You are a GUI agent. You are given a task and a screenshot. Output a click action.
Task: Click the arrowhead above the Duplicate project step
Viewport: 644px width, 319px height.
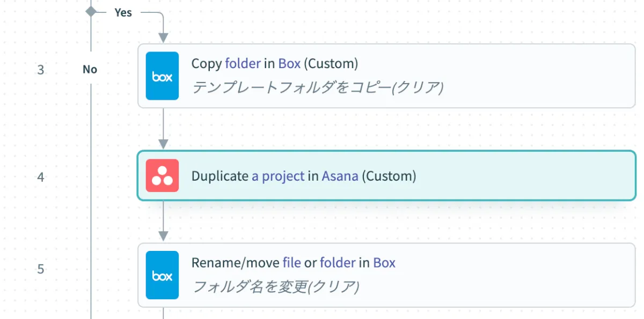point(163,144)
